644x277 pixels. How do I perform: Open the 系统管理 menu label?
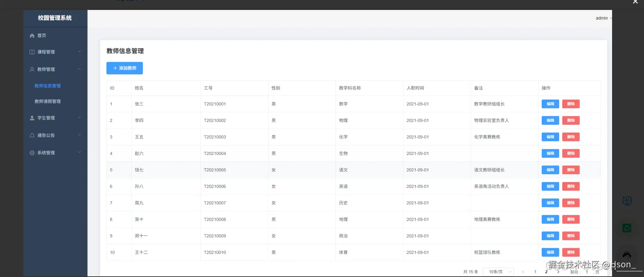coord(46,153)
